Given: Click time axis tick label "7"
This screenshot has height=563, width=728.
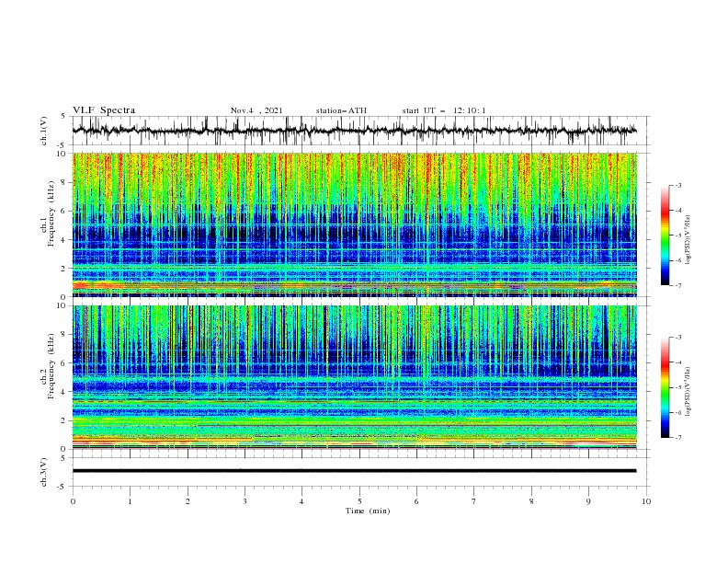Looking at the screenshot, I should coord(474,501).
